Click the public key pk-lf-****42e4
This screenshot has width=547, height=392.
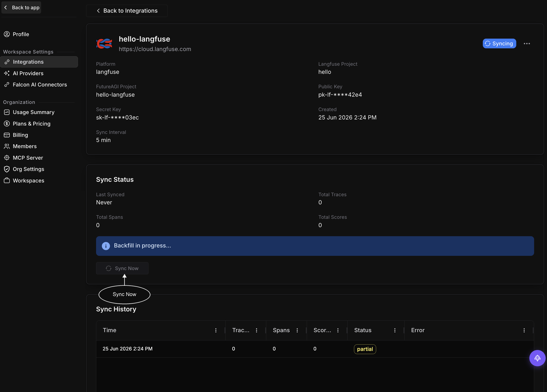[x=340, y=95]
